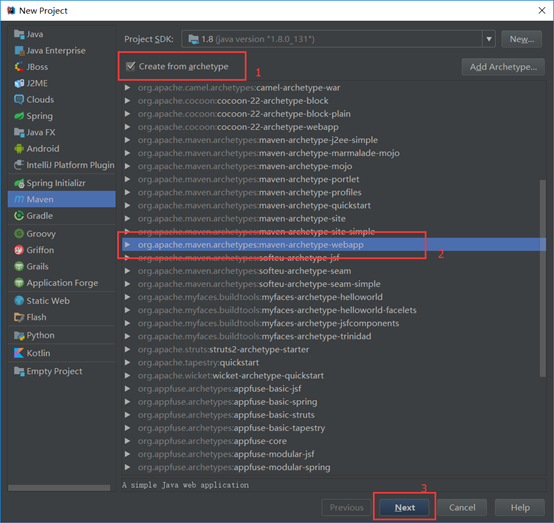Click the Cancel button
Screen dimensions: 554x523
[462, 507]
